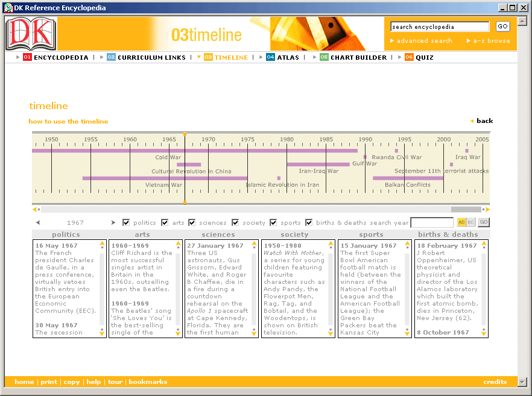Open the credits link

tap(495, 382)
